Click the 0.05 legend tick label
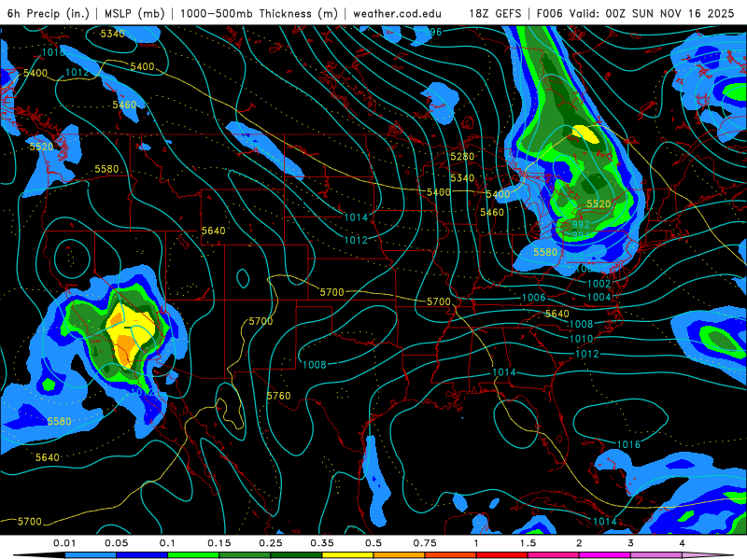Viewport: 747px width, 560px height. [x=116, y=543]
